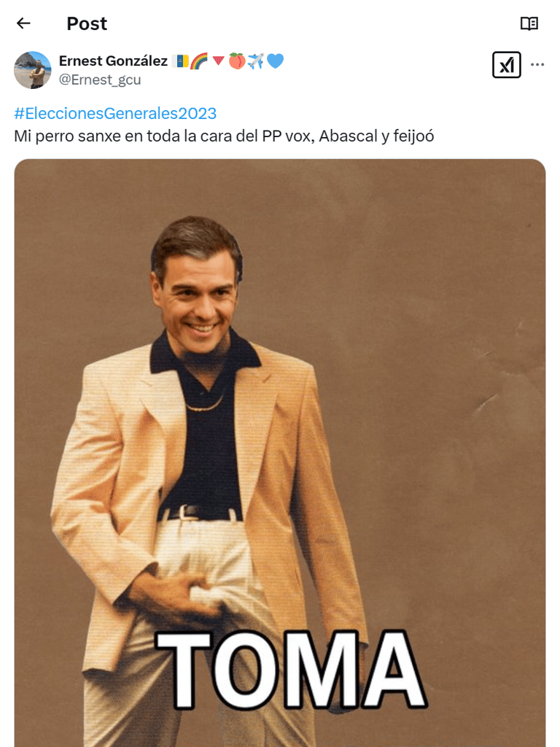Click the TOMA caption on image
The image size is (560, 747).
click(x=290, y=670)
